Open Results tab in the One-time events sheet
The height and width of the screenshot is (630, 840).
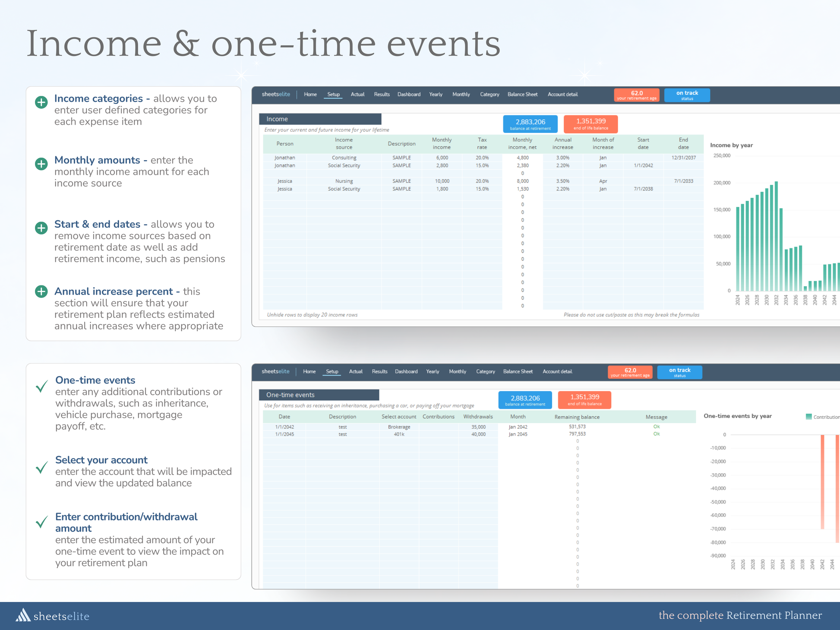pos(379,371)
